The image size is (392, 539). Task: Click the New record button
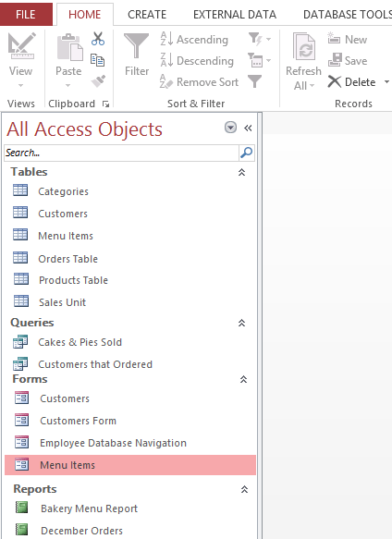tap(348, 39)
